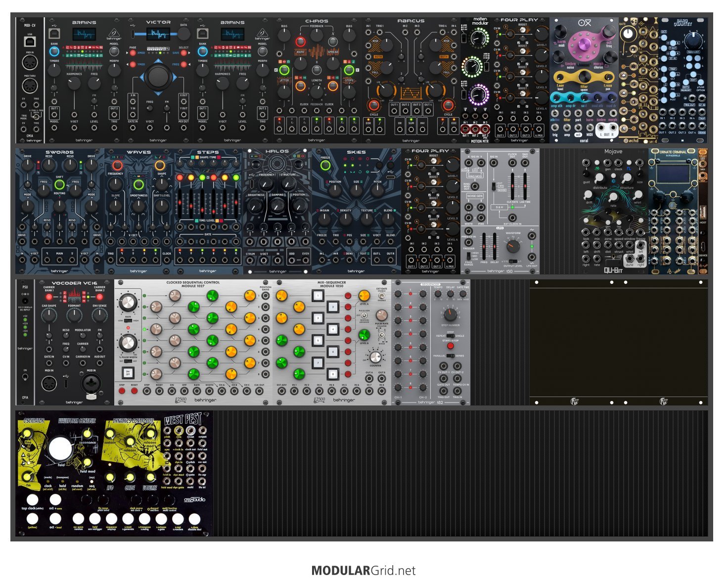Flip the FREQ RANGE switch on 150 module

[x=468, y=256]
